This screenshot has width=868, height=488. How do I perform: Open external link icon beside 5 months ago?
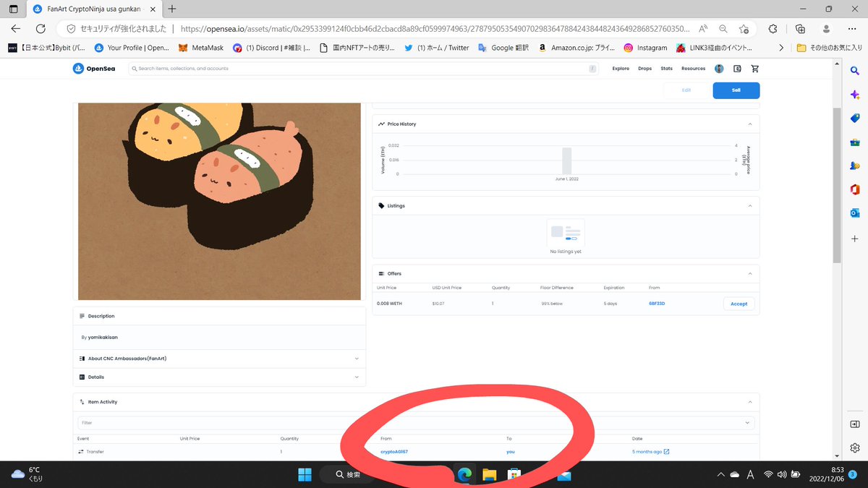pos(667,452)
